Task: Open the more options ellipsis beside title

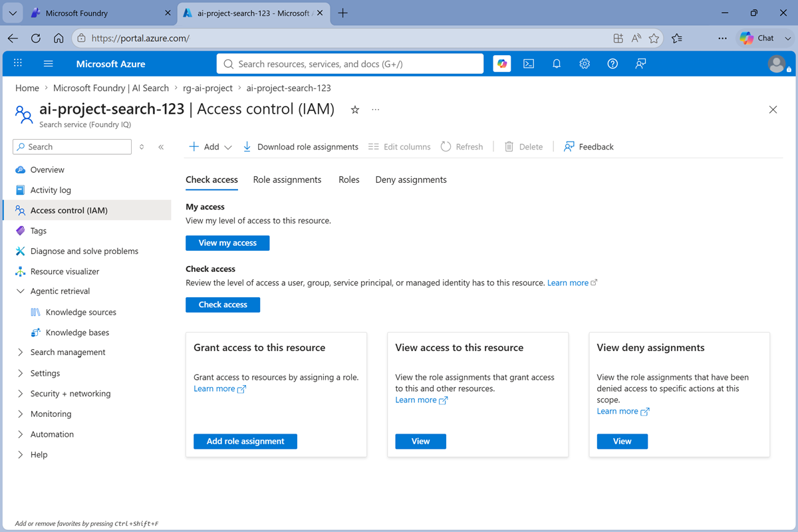Action: (376, 110)
